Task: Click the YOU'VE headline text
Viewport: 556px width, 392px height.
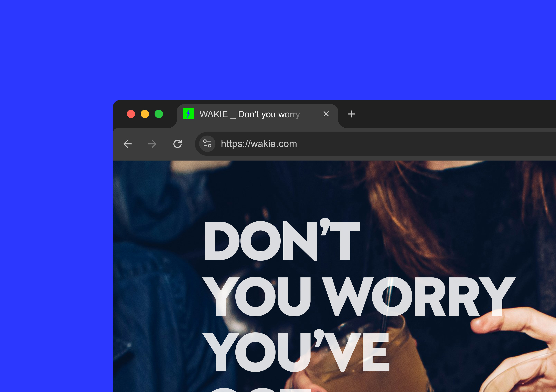Action: 296,351
